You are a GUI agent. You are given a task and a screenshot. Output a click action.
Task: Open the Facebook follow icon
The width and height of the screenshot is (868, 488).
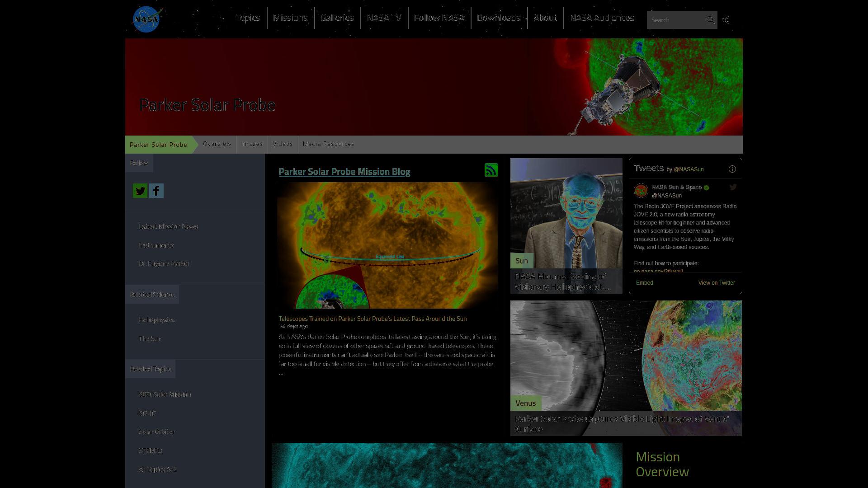156,191
